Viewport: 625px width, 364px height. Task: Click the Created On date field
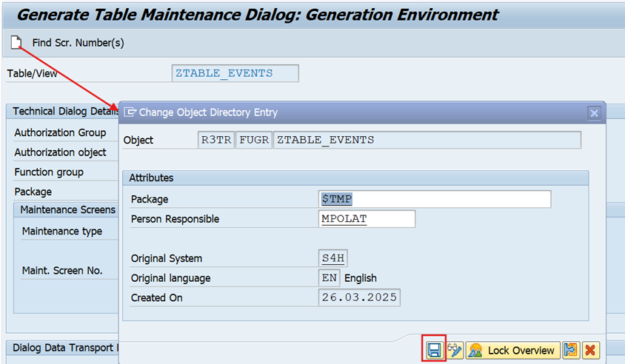click(359, 297)
